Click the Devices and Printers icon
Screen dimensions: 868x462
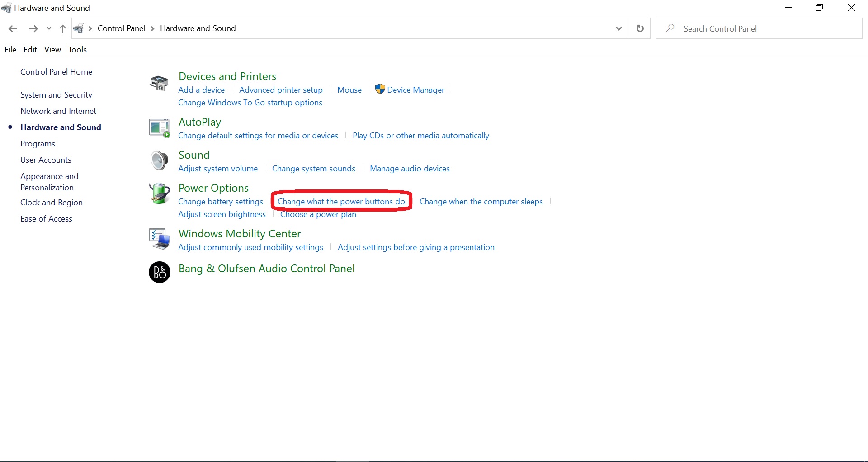[159, 83]
